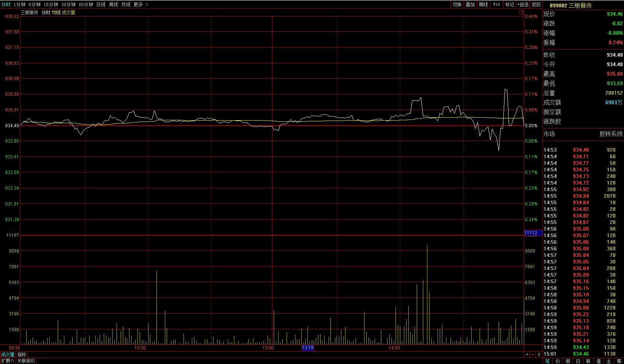Select the 价 price tab
This screenshot has width=624, height=364.
[x=557, y=361]
